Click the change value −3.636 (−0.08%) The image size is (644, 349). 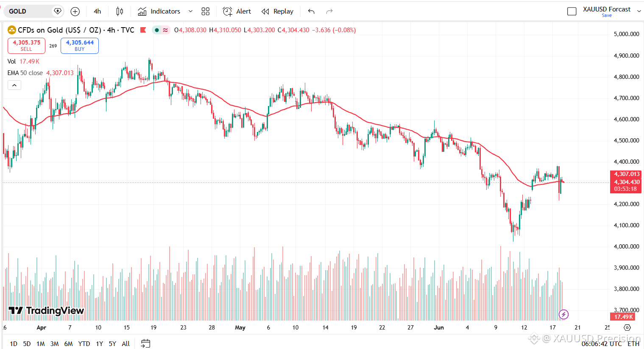pyautogui.click(x=334, y=30)
